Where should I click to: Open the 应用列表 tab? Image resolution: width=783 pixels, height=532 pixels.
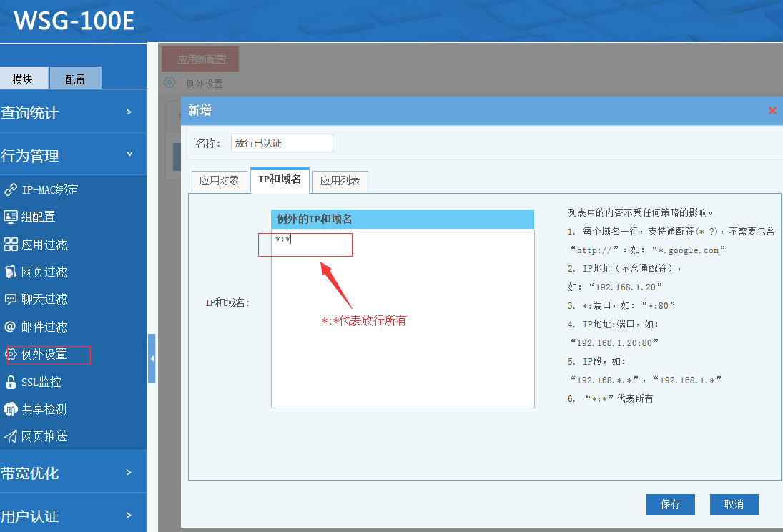(x=340, y=181)
